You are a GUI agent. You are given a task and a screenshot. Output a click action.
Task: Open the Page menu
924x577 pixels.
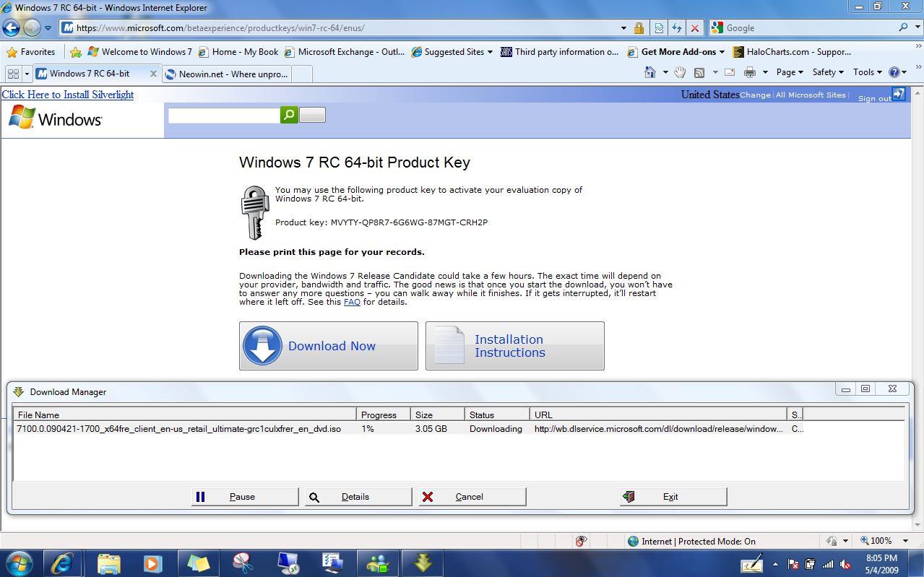790,72
